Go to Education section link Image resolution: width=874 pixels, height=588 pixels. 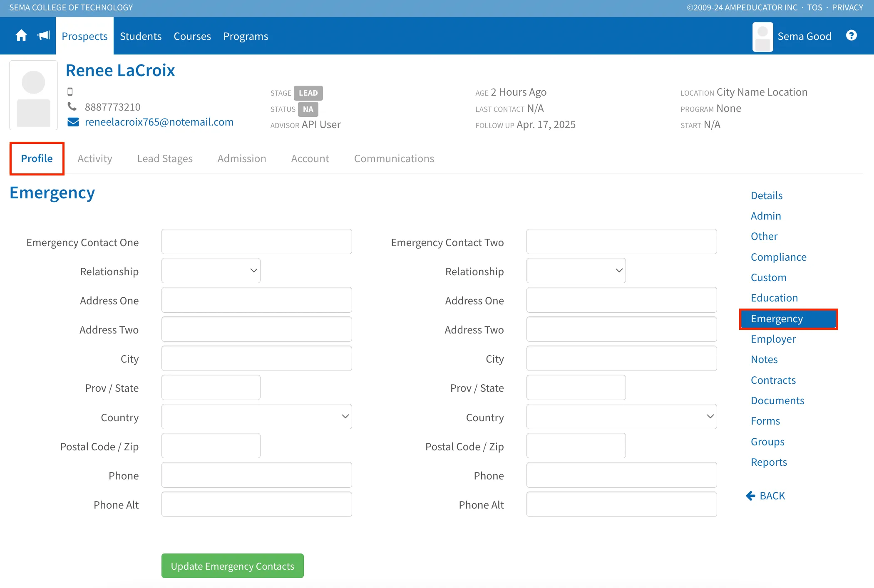tap(775, 298)
